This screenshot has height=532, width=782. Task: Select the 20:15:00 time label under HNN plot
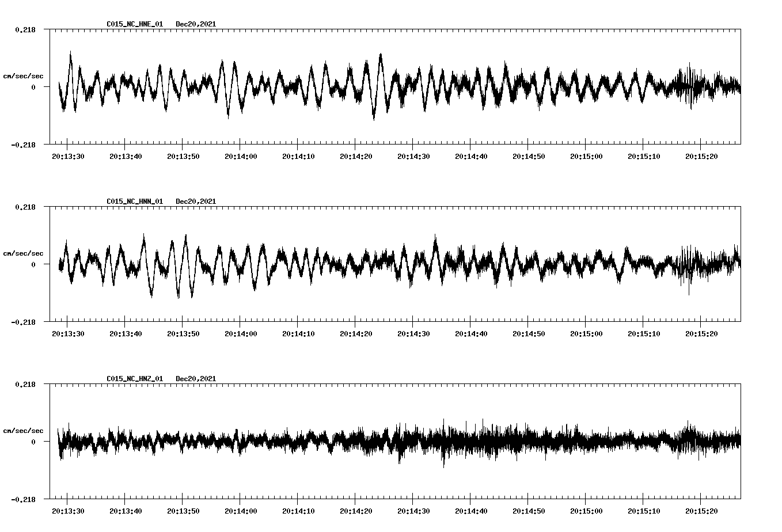(x=586, y=333)
